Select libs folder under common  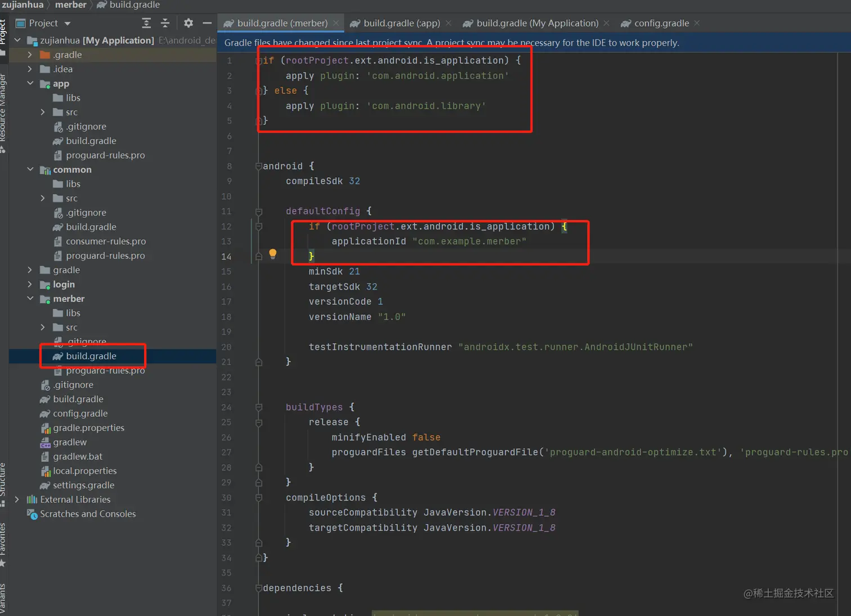pos(66,184)
